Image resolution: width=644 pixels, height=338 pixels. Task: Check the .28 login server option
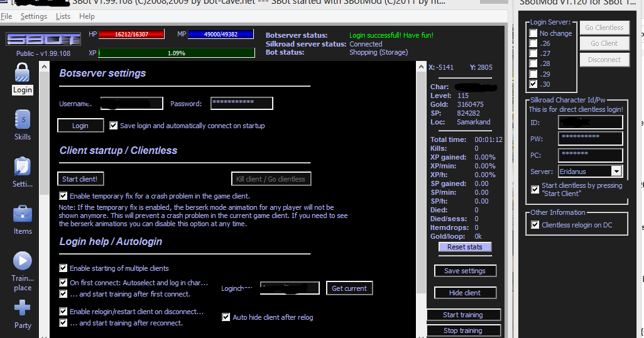(x=533, y=63)
